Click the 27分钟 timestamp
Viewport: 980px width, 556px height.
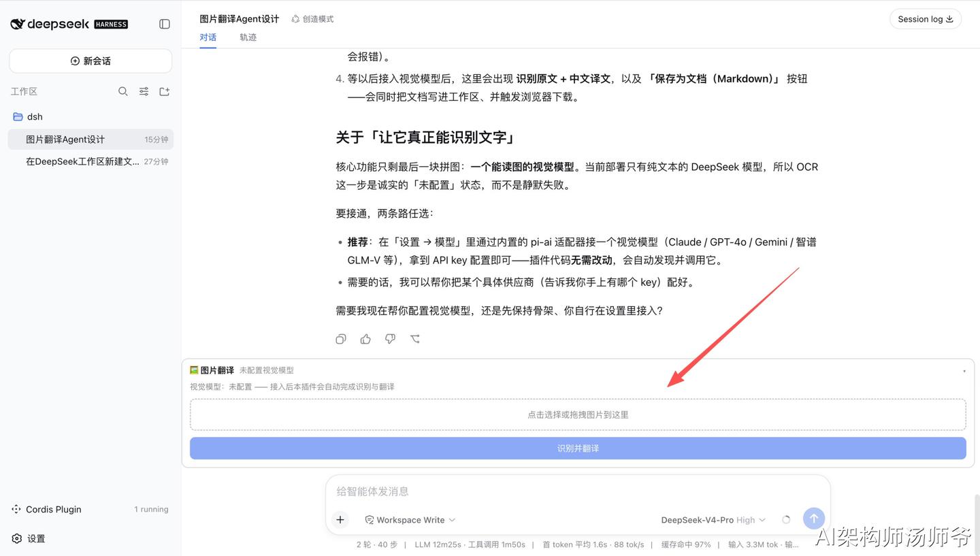(156, 161)
